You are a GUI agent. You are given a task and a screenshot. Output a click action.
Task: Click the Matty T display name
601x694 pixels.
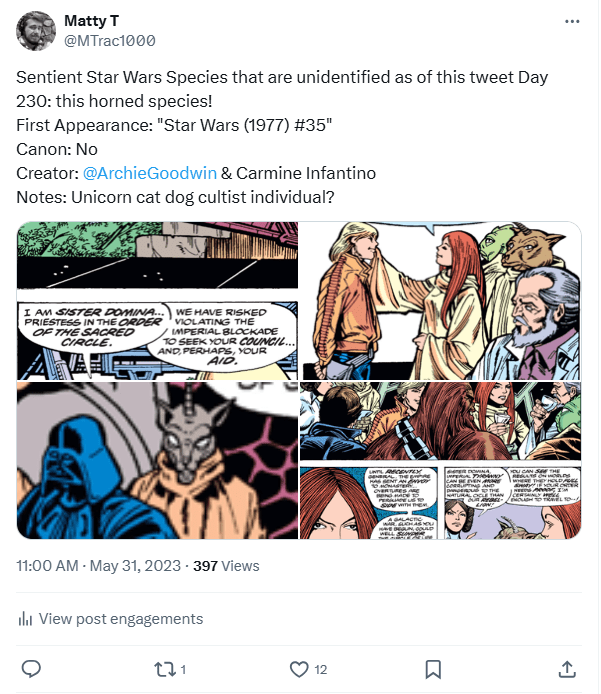(90, 21)
